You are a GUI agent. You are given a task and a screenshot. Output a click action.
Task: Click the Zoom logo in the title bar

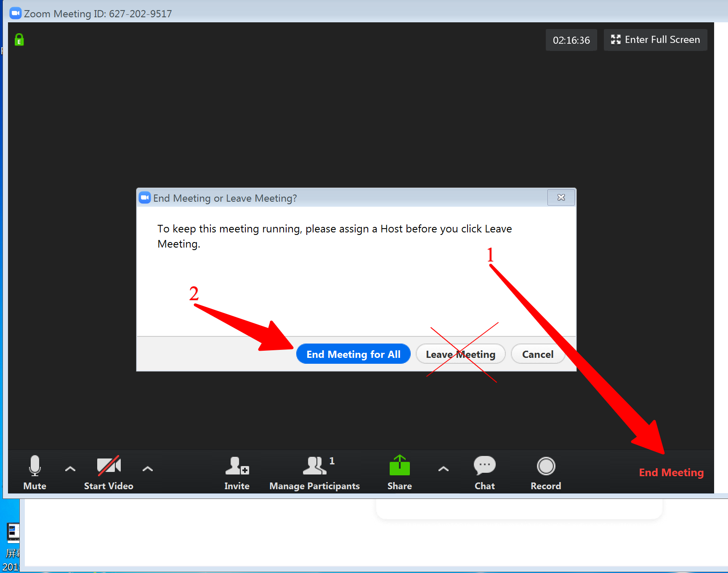coord(16,13)
